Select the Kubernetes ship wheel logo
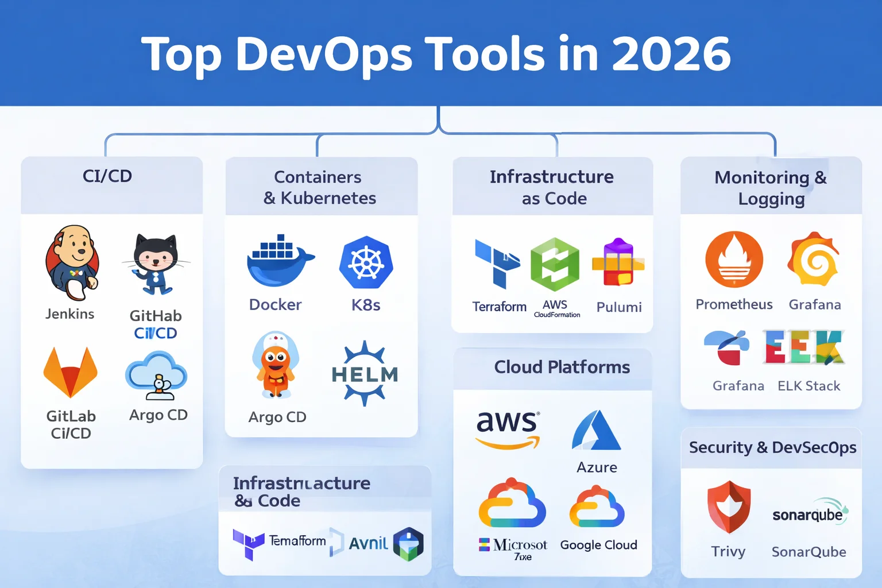Viewport: 882px width, 588px height. click(x=366, y=262)
